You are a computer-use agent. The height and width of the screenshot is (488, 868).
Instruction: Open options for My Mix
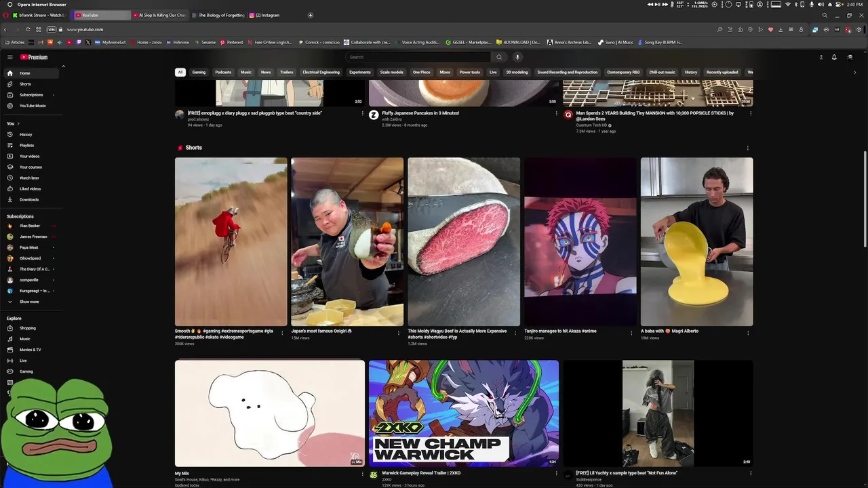point(362,473)
